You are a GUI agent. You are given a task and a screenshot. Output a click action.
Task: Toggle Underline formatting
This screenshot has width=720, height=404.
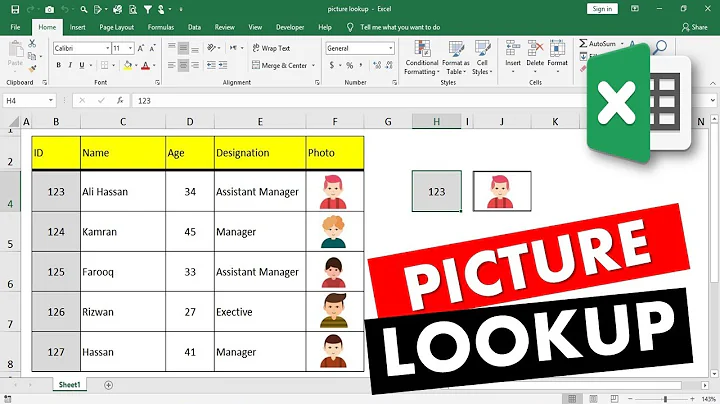pyautogui.click(x=82, y=65)
